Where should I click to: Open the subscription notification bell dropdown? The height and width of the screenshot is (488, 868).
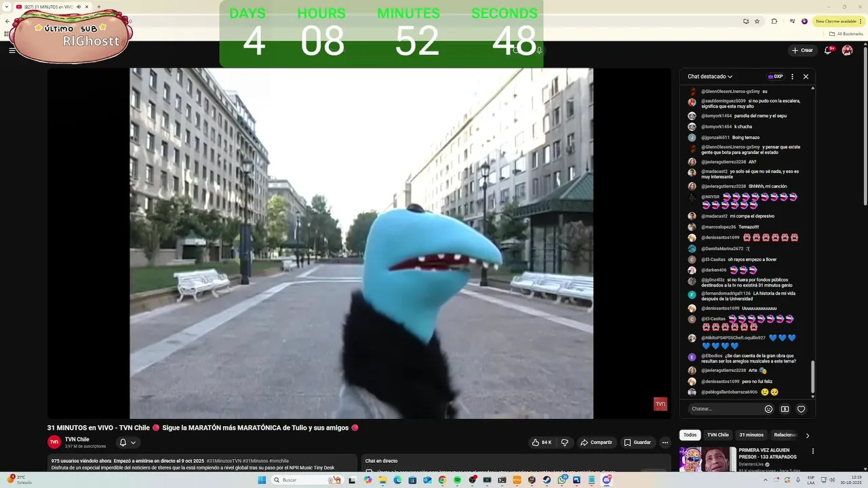click(127, 443)
